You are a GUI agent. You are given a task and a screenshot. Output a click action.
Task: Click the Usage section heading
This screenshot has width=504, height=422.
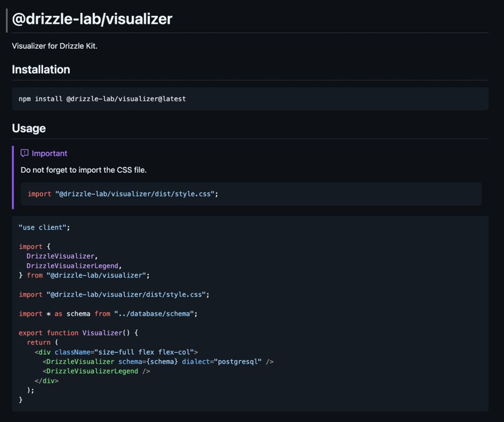29,128
